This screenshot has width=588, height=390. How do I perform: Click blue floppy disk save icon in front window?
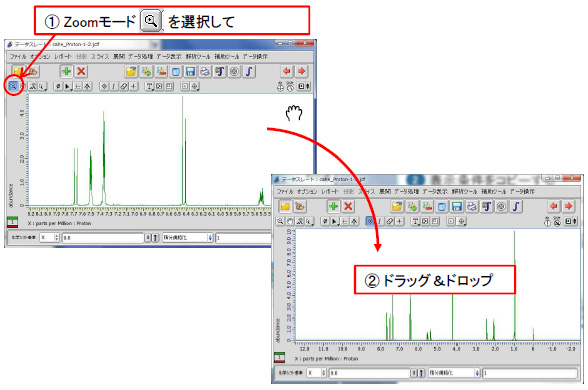456,206
